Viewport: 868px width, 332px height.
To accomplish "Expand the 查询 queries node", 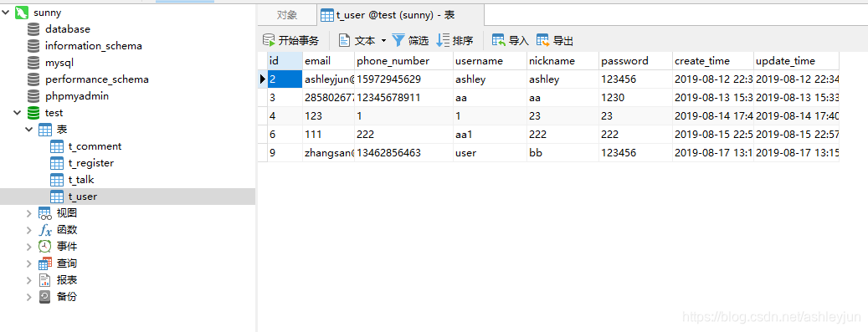I will coord(29,263).
